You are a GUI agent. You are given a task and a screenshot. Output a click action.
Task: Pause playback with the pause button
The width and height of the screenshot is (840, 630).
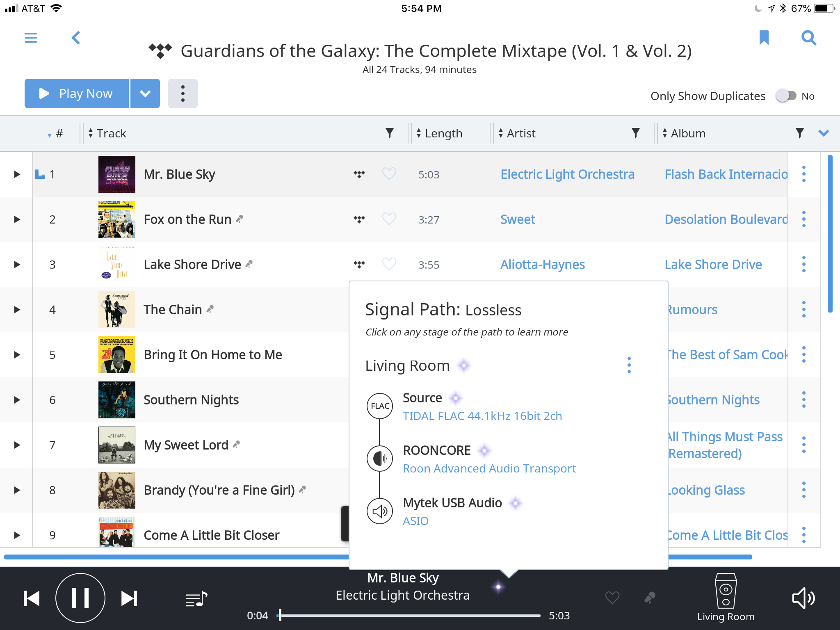pos(80,598)
